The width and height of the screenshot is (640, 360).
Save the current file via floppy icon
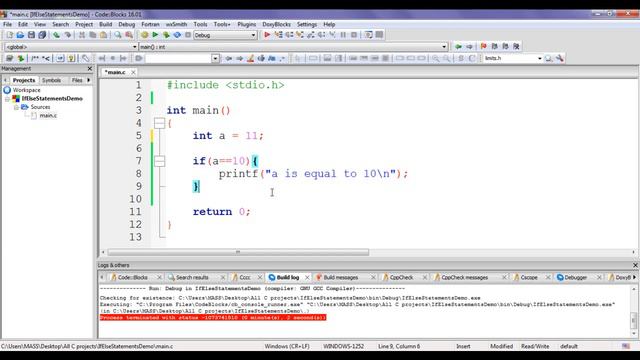pos(31,35)
